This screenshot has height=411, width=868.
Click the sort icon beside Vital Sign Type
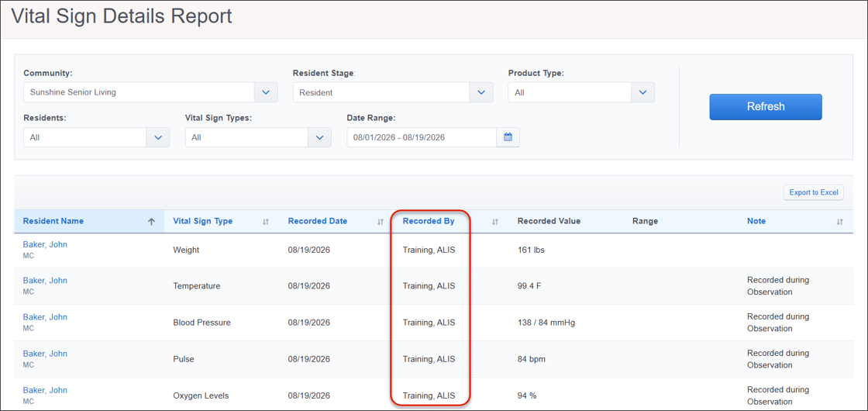(x=266, y=222)
